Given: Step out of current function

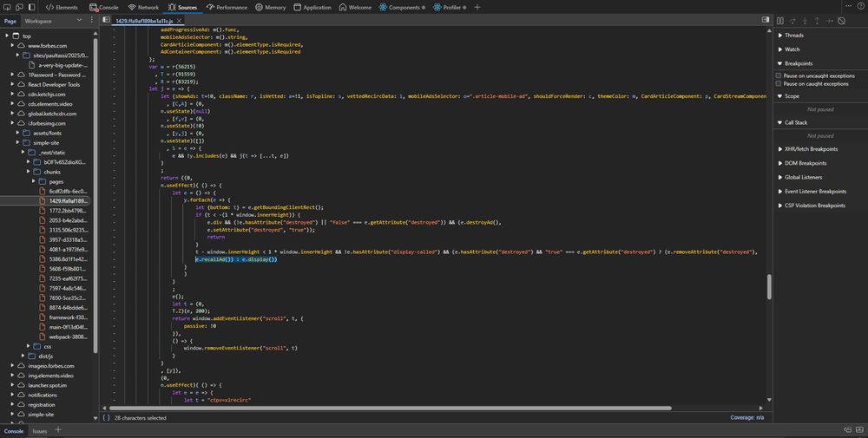Looking at the screenshot, I should [817, 21].
